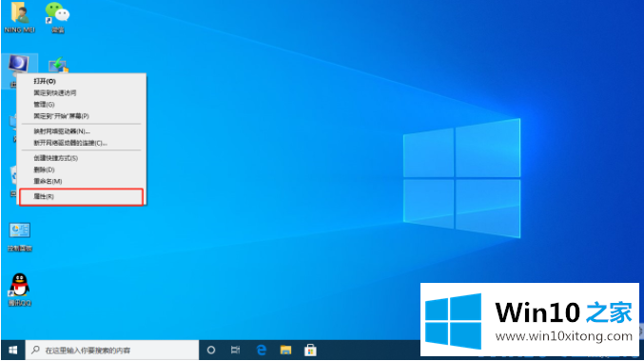Open Microsoft Store from the taskbar
The image size is (644, 361).
coord(310,350)
